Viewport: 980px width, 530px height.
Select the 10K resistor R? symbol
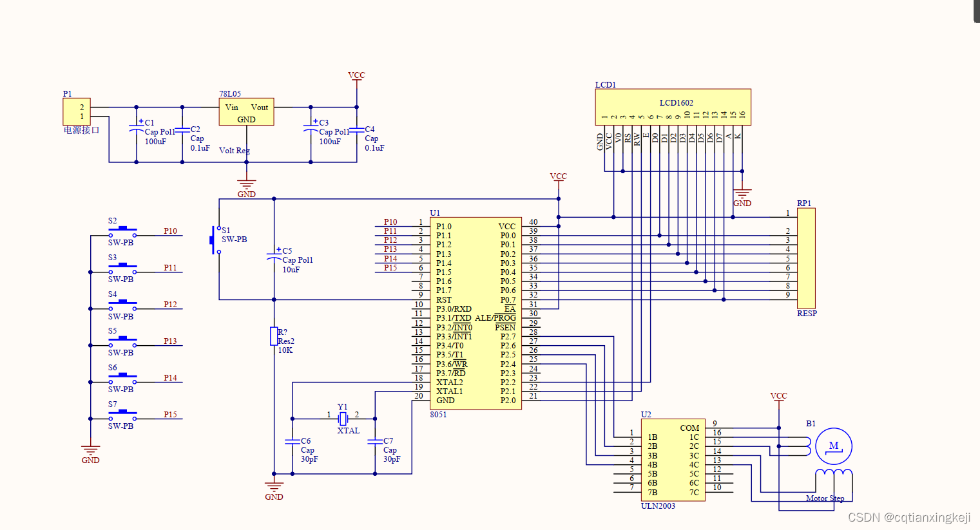click(274, 336)
